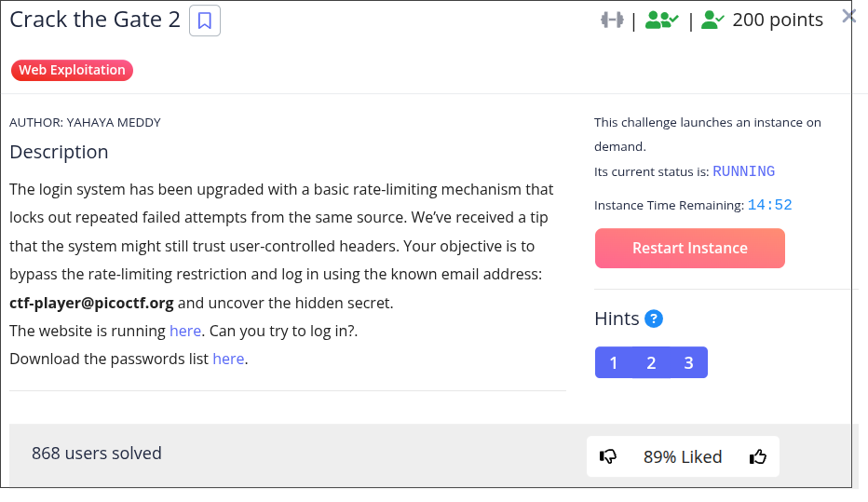The height and width of the screenshot is (502, 868).
Task: Click the ctf-player@picoctf.org email text
Action: (x=91, y=303)
